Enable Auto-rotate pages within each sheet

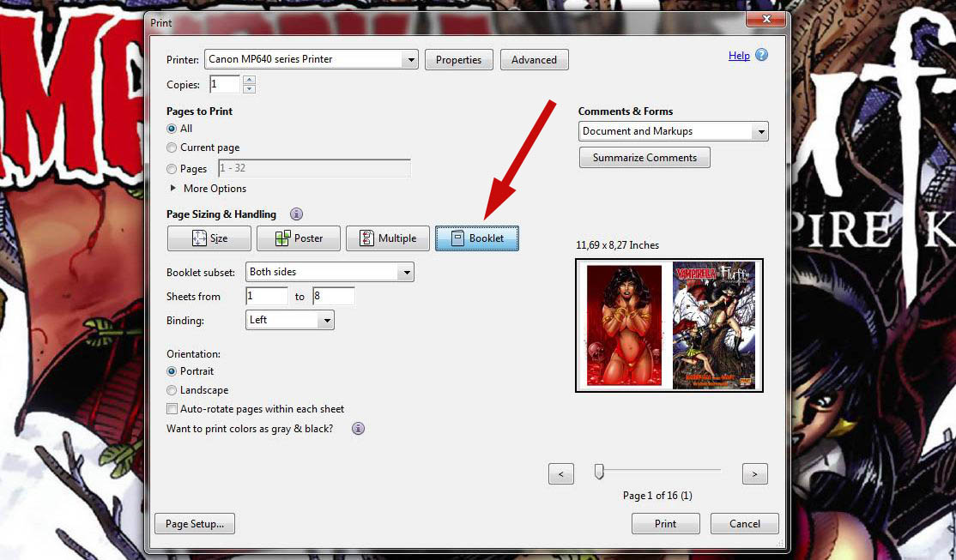(x=172, y=409)
